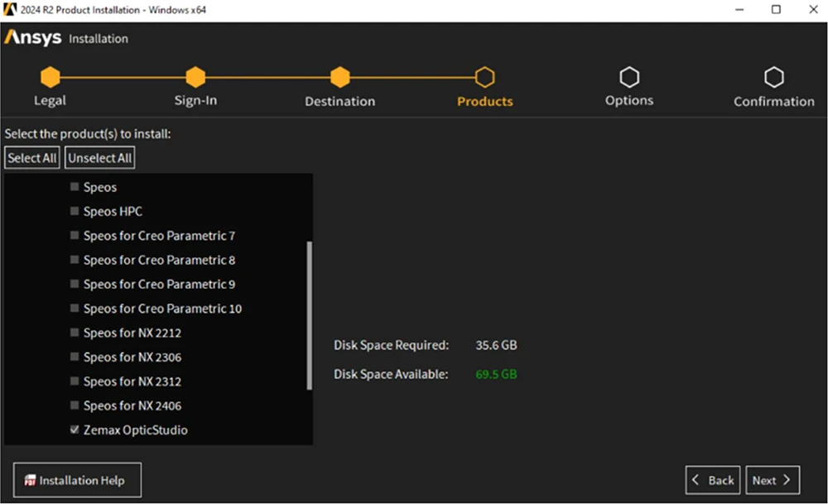Jump to the Options step label
Screen dimensions: 828x504
(629, 100)
